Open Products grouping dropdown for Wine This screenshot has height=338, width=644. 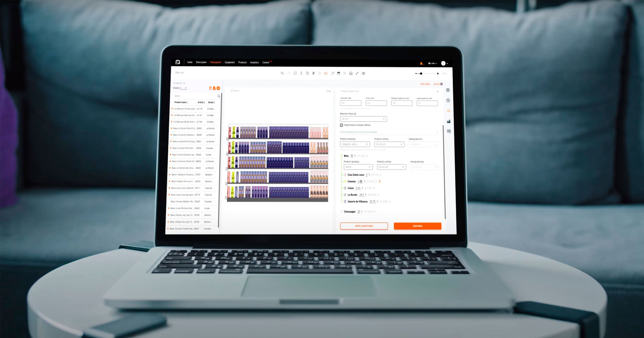(x=358, y=167)
